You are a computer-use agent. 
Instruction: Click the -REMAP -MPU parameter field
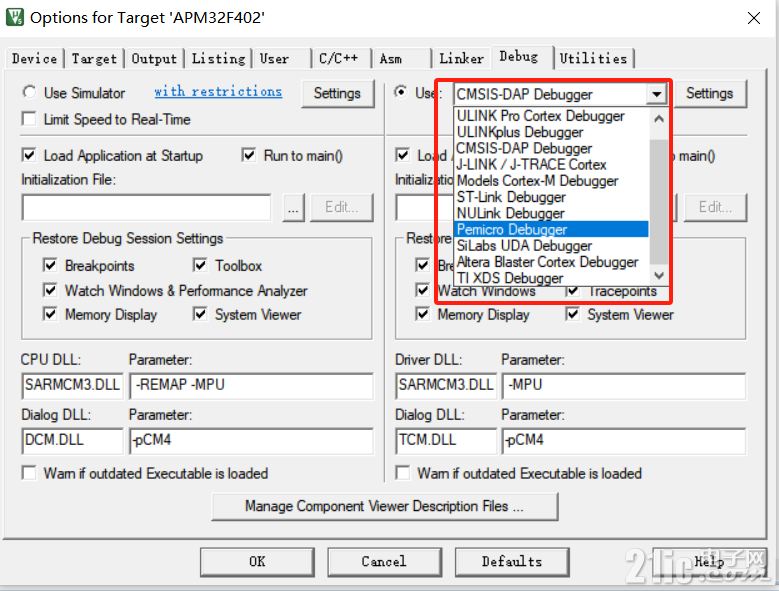(x=251, y=385)
